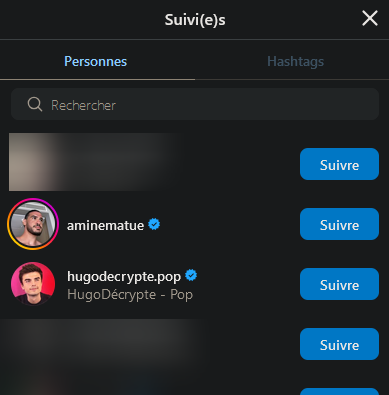This screenshot has height=395, width=389.
Task: Open the first blurred account entry
Action: [93, 162]
